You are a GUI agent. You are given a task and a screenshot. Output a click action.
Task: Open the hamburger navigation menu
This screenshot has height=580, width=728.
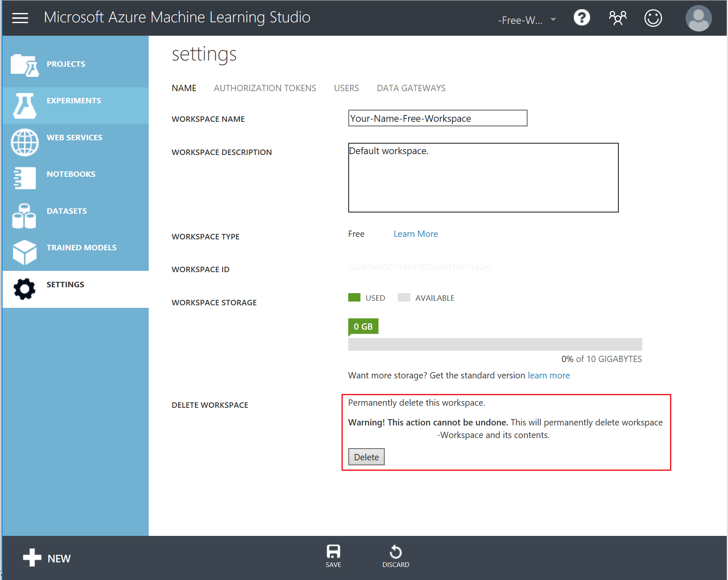click(20, 18)
